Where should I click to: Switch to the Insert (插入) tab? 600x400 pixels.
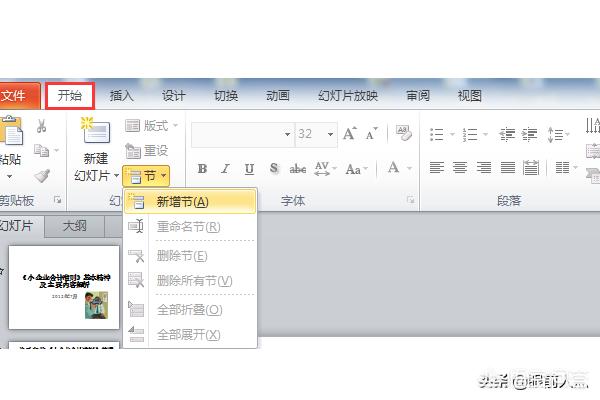click(122, 96)
